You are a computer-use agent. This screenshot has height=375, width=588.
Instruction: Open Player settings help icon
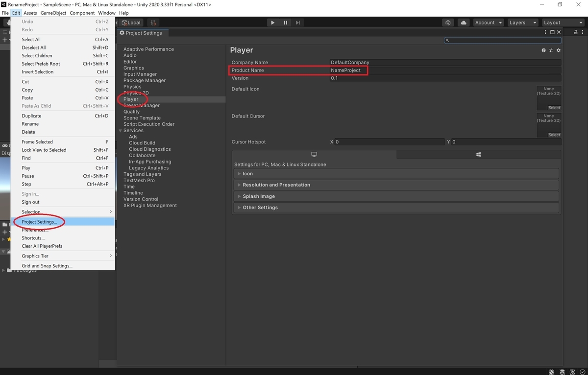coord(543,50)
